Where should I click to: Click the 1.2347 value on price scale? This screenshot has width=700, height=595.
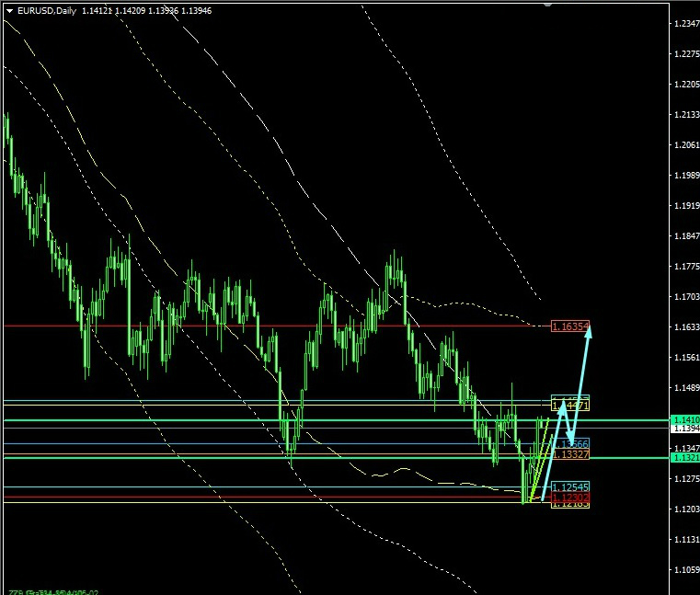[x=683, y=25]
